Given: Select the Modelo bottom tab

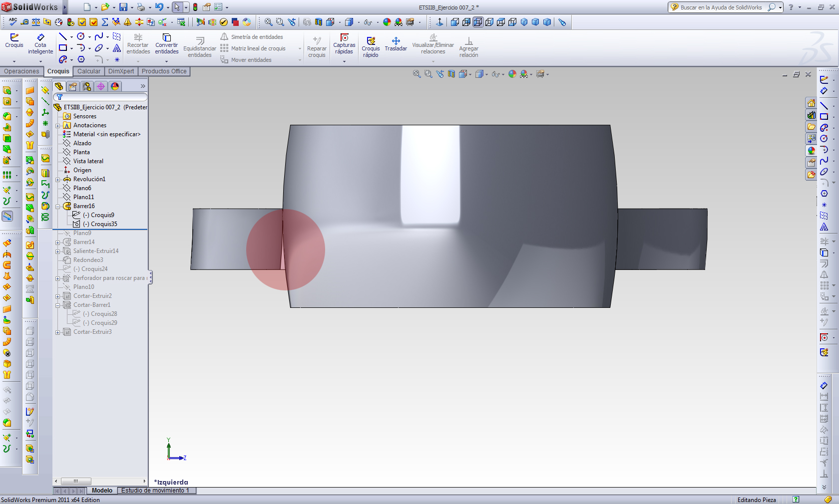Looking at the screenshot, I should pyautogui.click(x=102, y=491).
